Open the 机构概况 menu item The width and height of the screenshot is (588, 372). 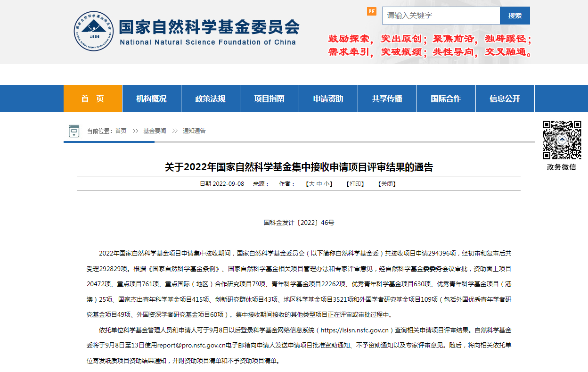click(152, 99)
